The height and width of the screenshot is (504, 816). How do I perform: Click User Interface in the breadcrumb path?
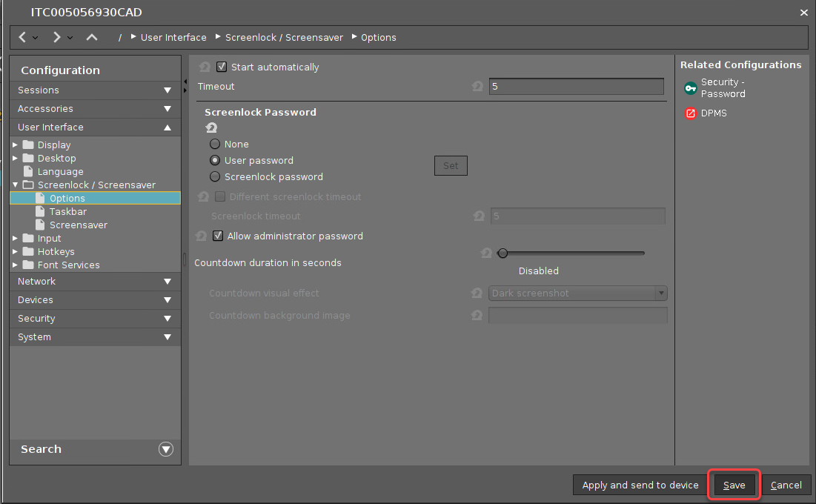coord(173,37)
